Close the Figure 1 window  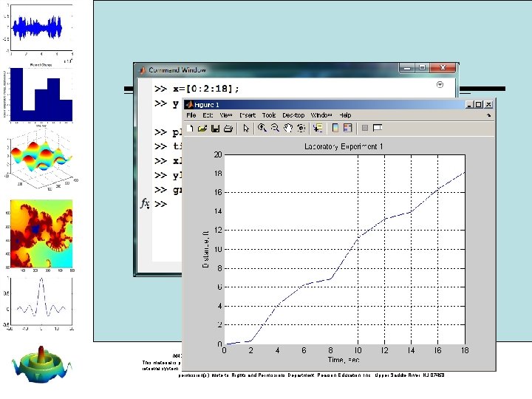pyautogui.click(x=488, y=105)
